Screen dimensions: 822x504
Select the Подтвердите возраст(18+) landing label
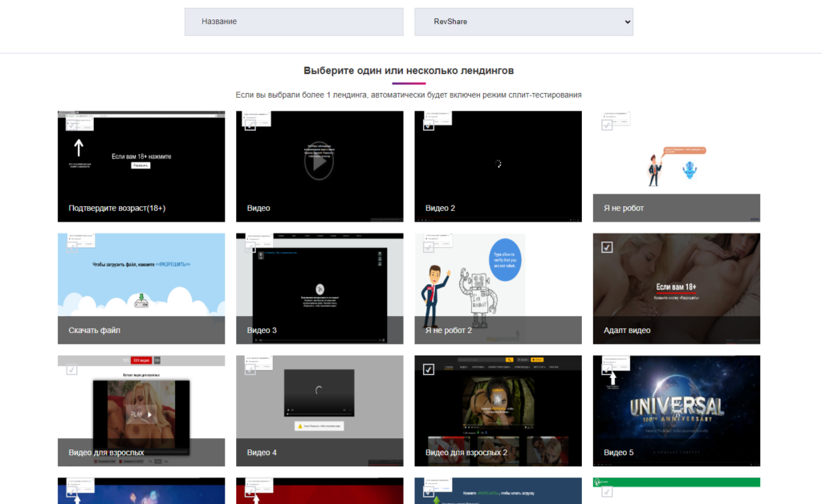pyautogui.click(x=117, y=208)
